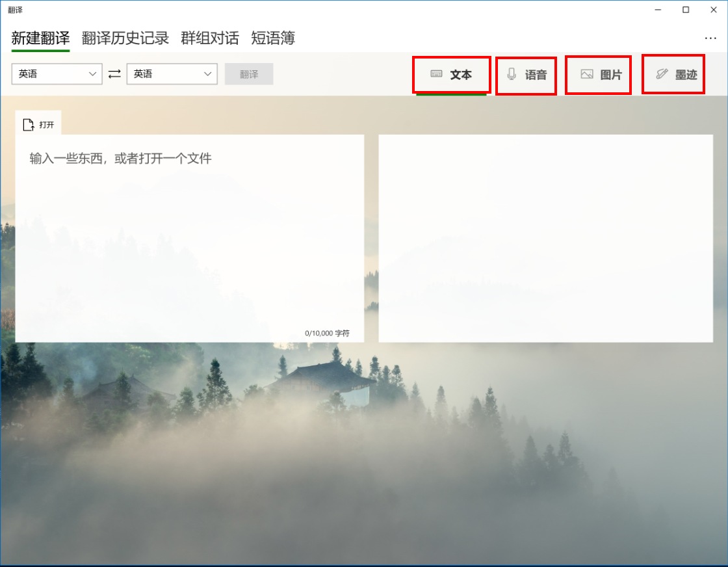This screenshot has width=728, height=567.
Task: Expand the source language 英语 dropdown
Action: point(57,74)
